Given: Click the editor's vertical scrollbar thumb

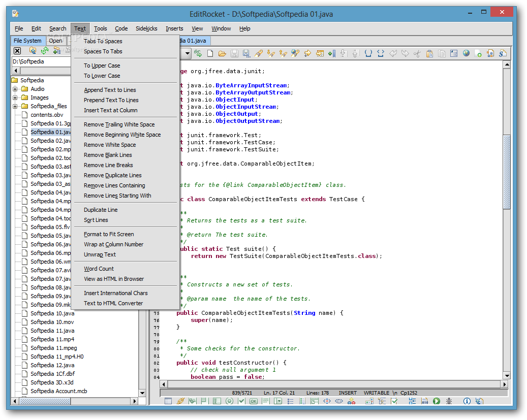Looking at the screenshot, I should tap(506, 173).
